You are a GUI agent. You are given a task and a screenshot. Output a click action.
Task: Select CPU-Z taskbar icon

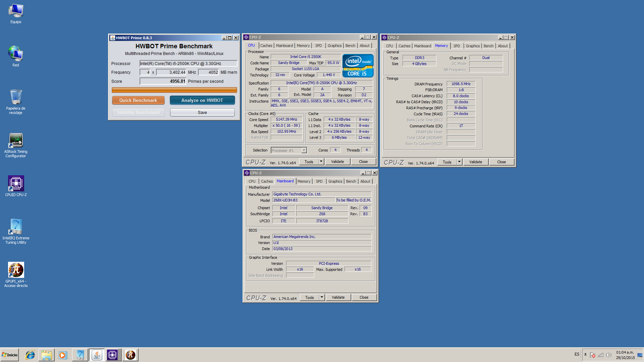tap(112, 355)
